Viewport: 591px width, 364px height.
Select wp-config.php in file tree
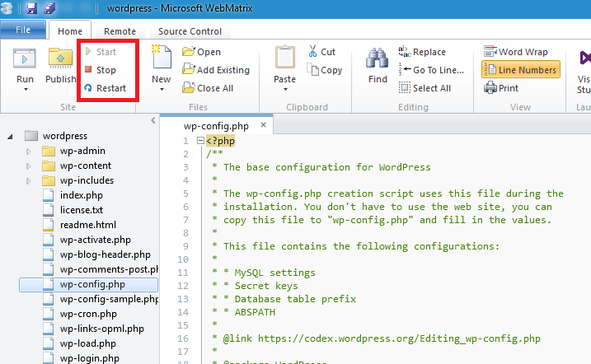[88, 285]
